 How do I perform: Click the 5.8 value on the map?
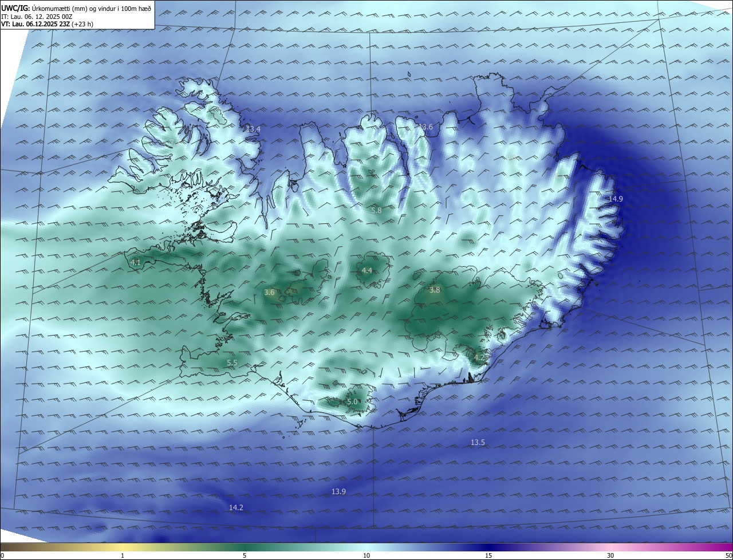pyautogui.click(x=376, y=211)
